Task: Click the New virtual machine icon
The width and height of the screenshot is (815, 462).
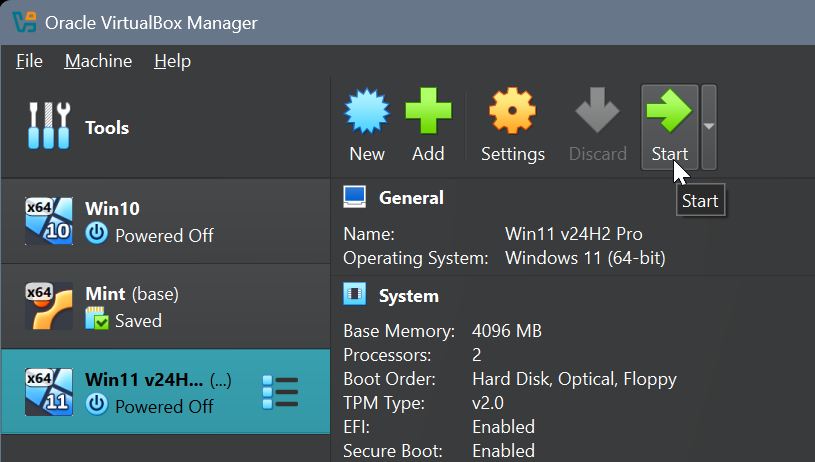Action: (x=367, y=111)
